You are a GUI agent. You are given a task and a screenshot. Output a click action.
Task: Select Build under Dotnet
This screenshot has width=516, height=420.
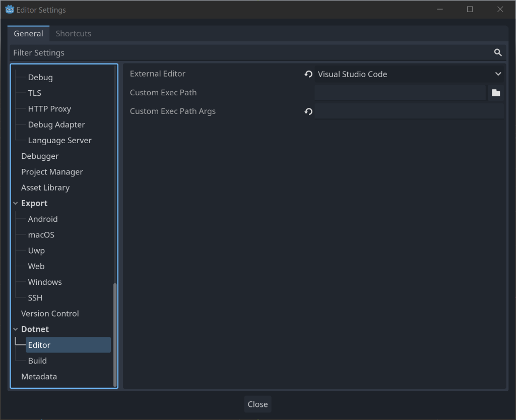pyautogui.click(x=37, y=361)
